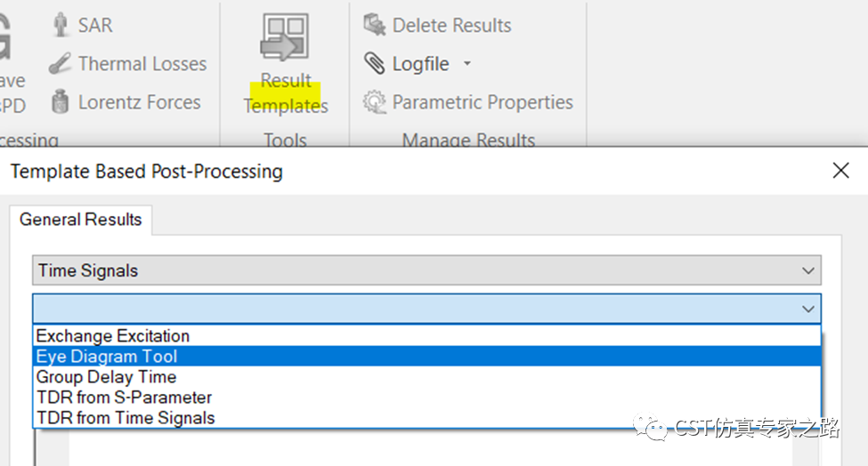Open the Time Signals category dropdown
This screenshot has width=868, height=466.
[x=426, y=270]
